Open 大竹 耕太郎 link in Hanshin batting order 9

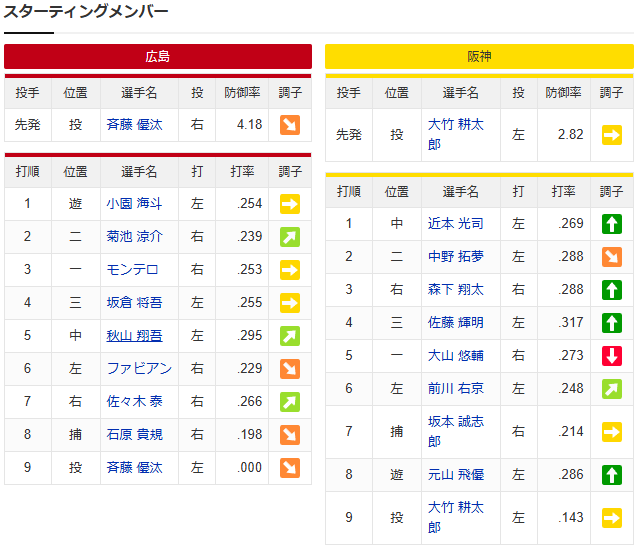click(x=456, y=517)
